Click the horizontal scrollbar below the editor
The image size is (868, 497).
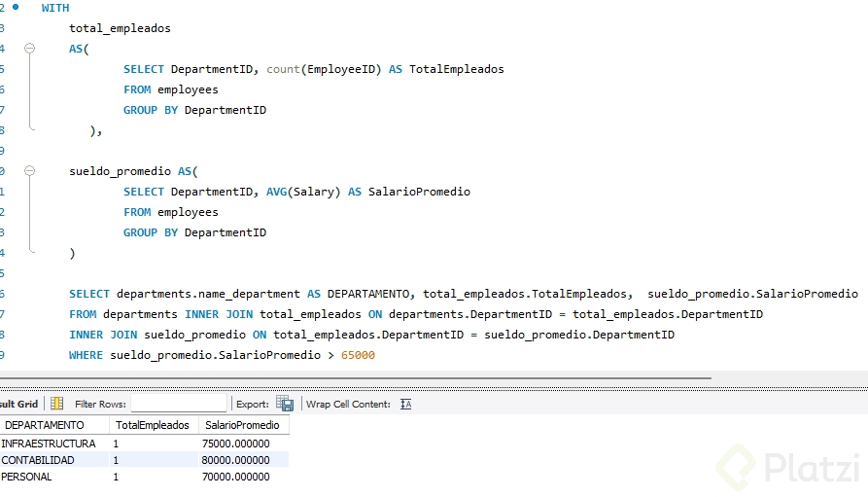pyautogui.click(x=354, y=378)
